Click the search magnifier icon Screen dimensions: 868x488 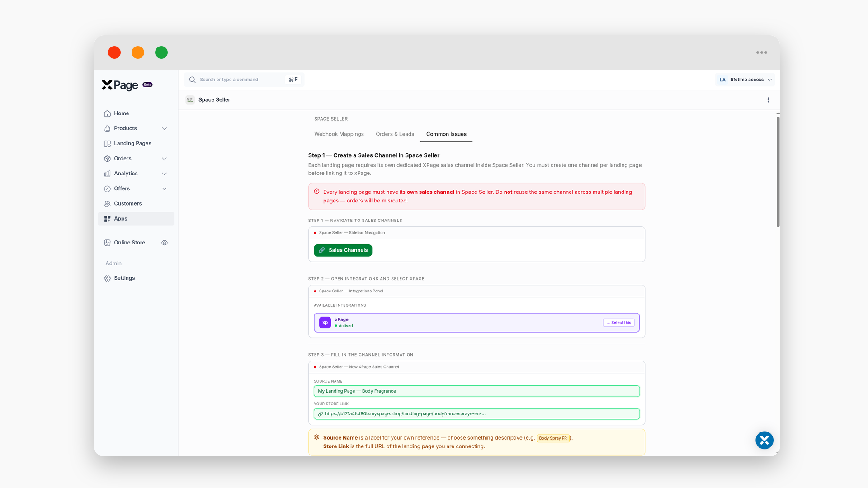tap(192, 80)
